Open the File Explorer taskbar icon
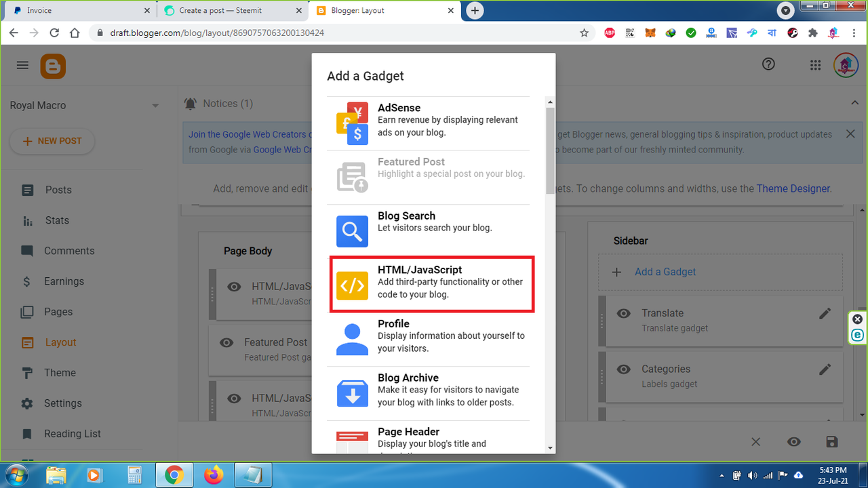The height and width of the screenshot is (488, 868). (x=56, y=475)
